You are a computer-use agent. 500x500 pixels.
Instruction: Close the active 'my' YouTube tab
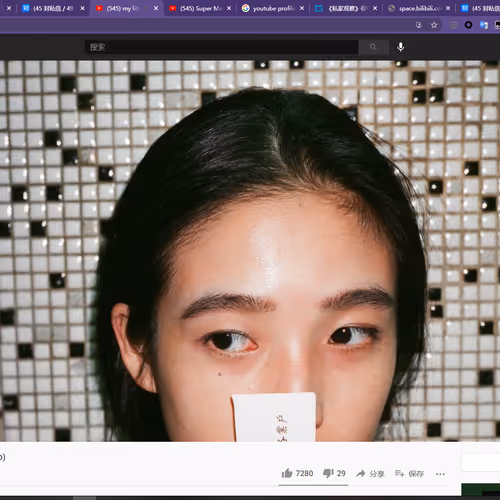(x=156, y=8)
